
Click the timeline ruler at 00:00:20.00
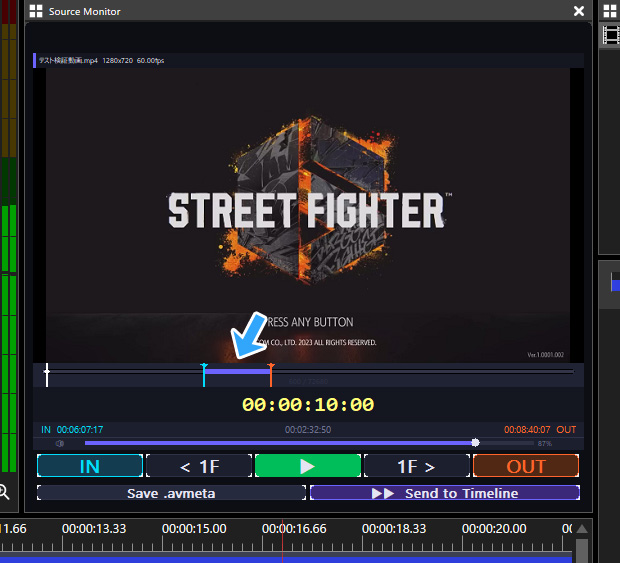pyautogui.click(x=494, y=529)
